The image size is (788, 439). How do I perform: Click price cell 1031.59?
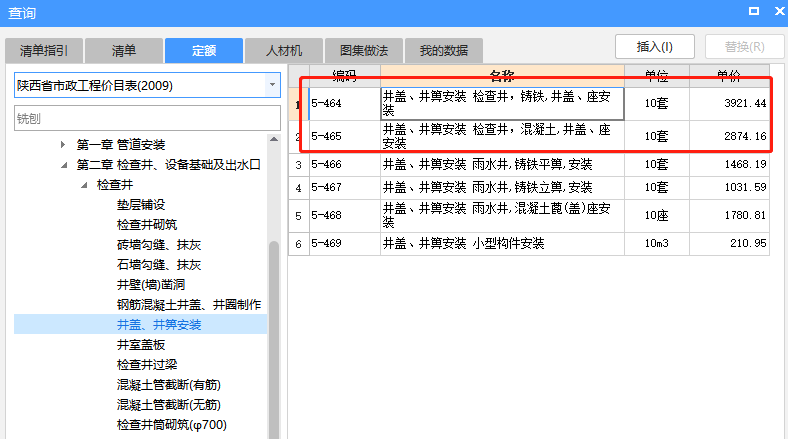[729, 187]
